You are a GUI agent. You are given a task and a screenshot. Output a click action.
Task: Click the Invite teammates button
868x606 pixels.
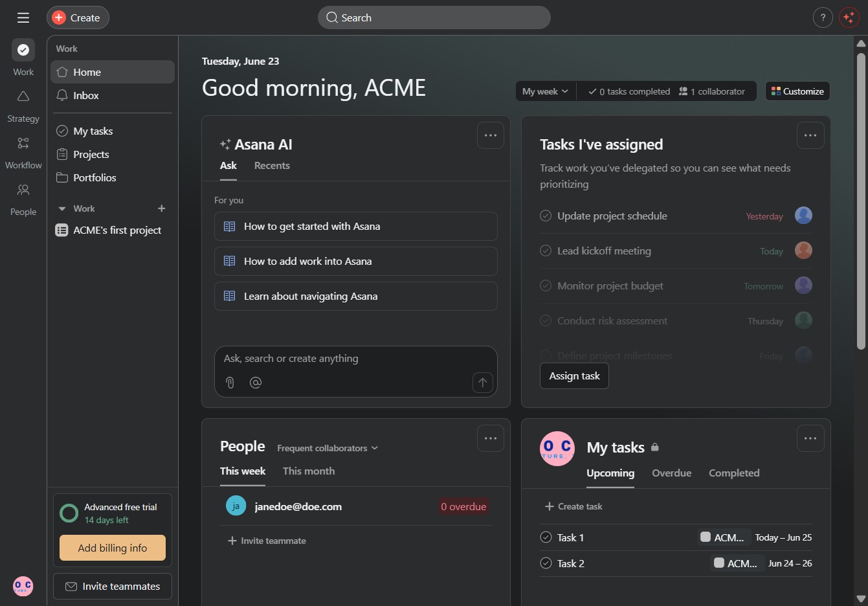click(x=113, y=586)
